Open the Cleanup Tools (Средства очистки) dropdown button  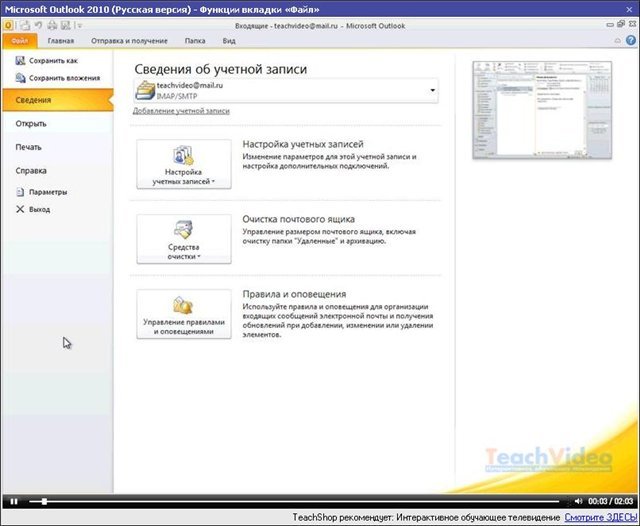(x=184, y=239)
